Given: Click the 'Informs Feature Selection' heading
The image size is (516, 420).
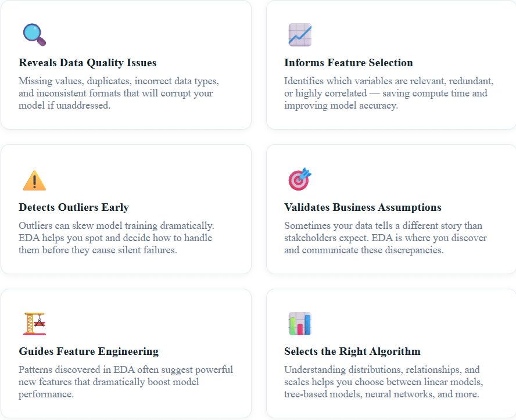Looking at the screenshot, I should [349, 63].
